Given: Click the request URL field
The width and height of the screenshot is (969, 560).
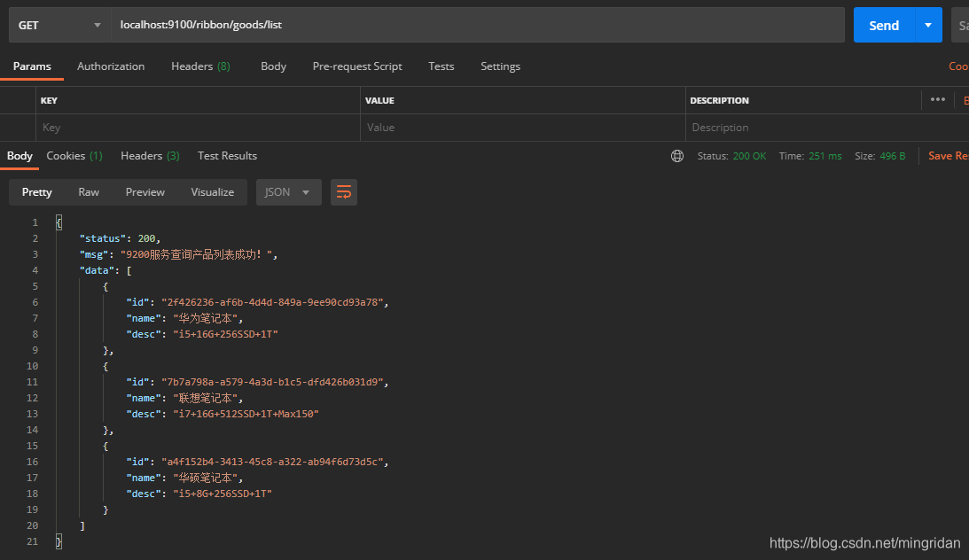Looking at the screenshot, I should point(478,26).
